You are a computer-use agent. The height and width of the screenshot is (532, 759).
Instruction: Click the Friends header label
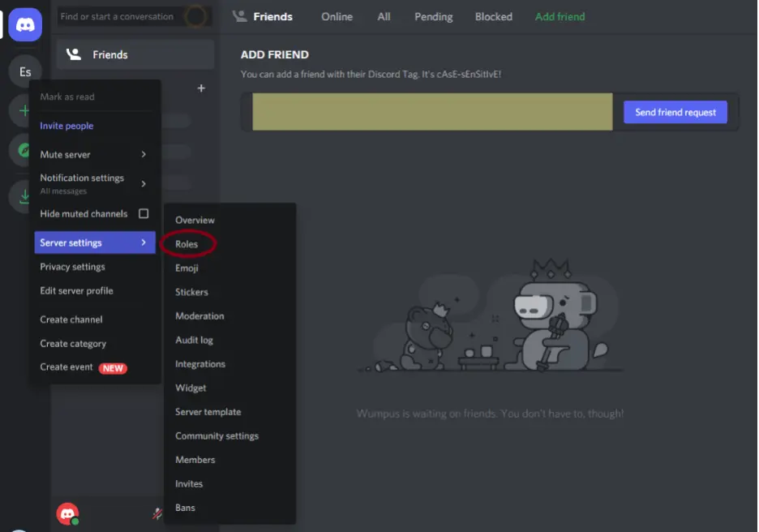[273, 16]
